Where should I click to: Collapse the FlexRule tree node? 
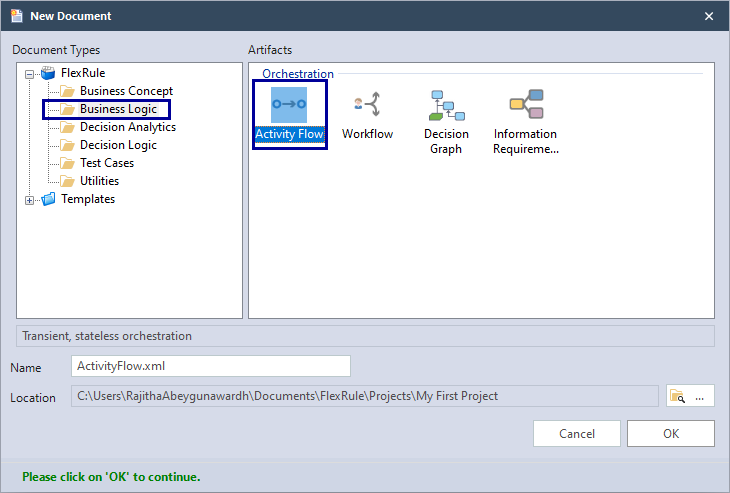pos(29,74)
